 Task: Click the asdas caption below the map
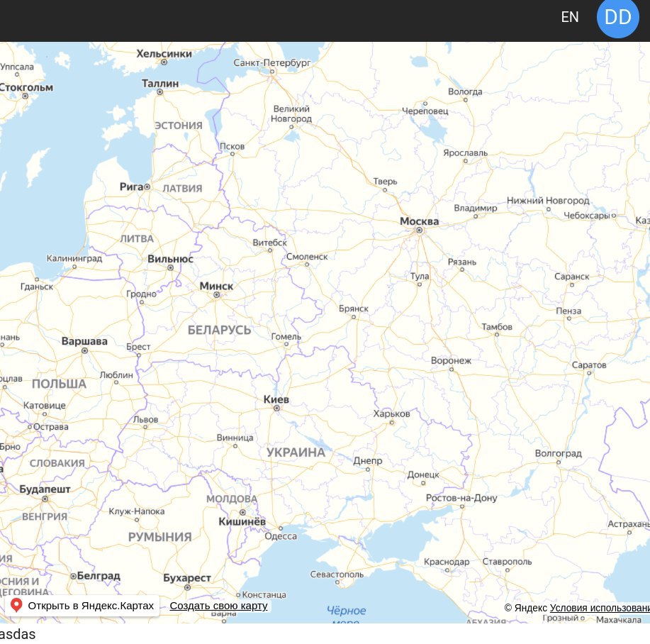pyautogui.click(x=18, y=635)
